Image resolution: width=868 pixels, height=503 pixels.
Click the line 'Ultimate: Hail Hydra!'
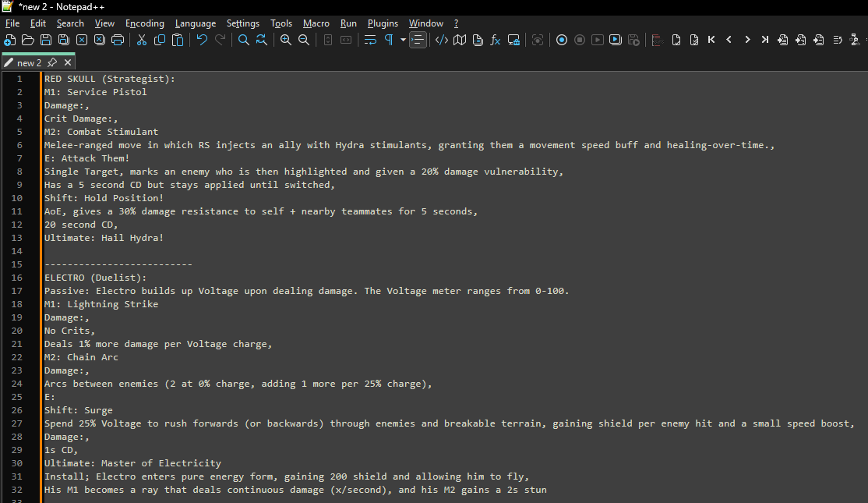pyautogui.click(x=104, y=238)
